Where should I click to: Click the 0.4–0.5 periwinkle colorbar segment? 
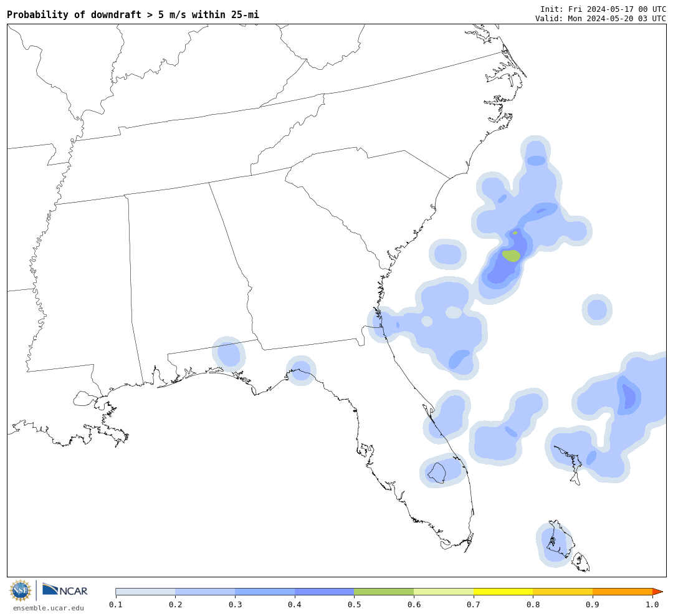coord(325,592)
